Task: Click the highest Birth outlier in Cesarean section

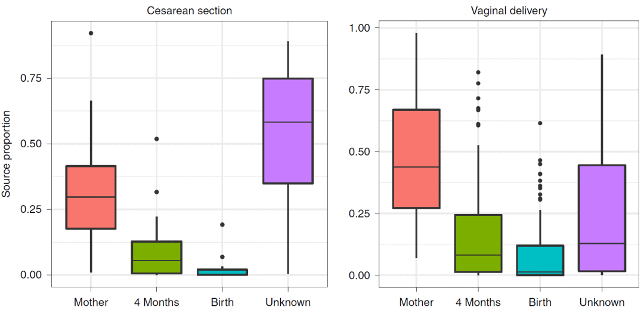Action: pyautogui.click(x=222, y=225)
